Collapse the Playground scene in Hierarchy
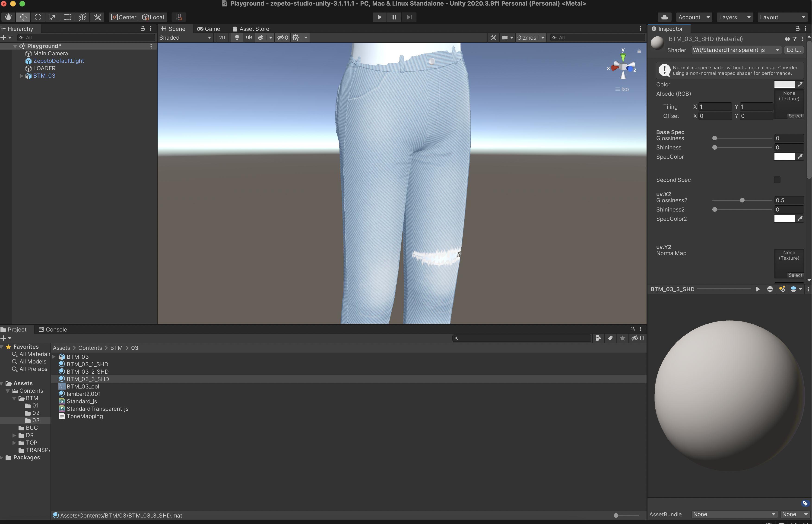812x524 pixels. click(15, 46)
